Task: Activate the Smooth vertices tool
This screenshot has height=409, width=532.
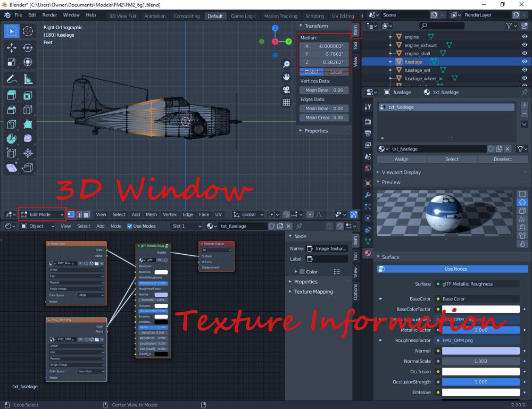Action: 28,139
